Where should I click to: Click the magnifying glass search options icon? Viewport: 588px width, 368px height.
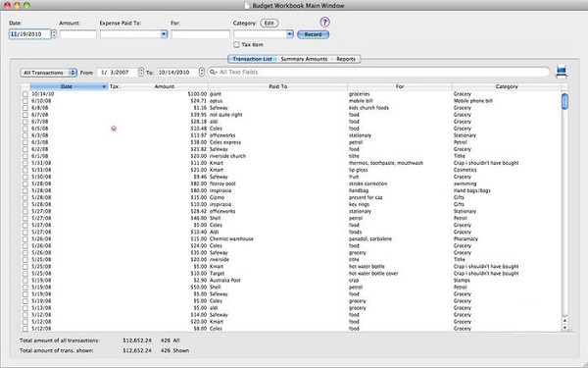click(214, 72)
